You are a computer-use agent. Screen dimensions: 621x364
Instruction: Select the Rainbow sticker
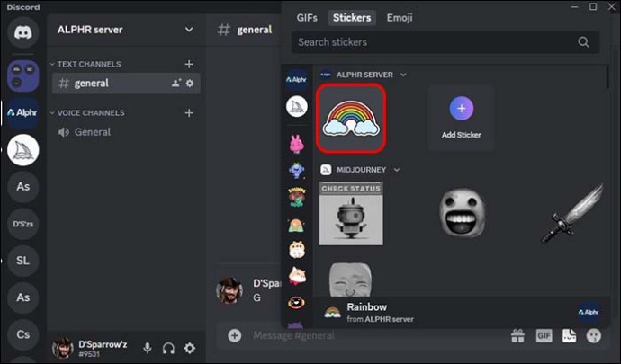(352, 119)
